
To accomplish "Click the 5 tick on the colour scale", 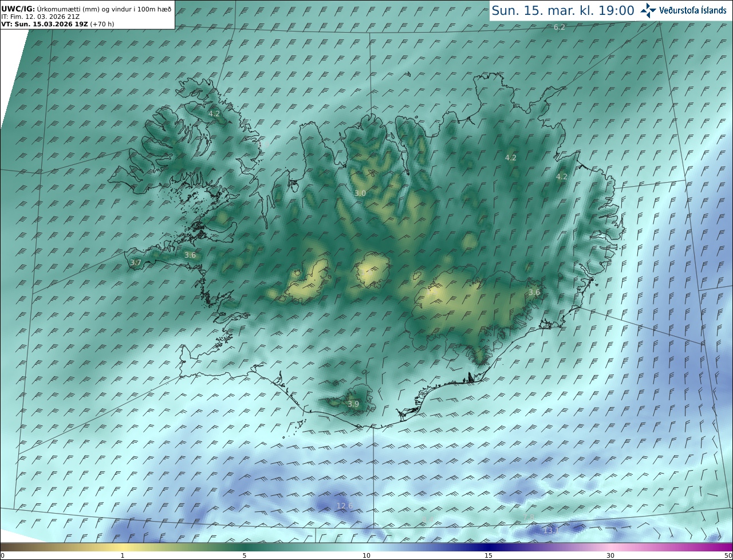I will click(245, 555).
